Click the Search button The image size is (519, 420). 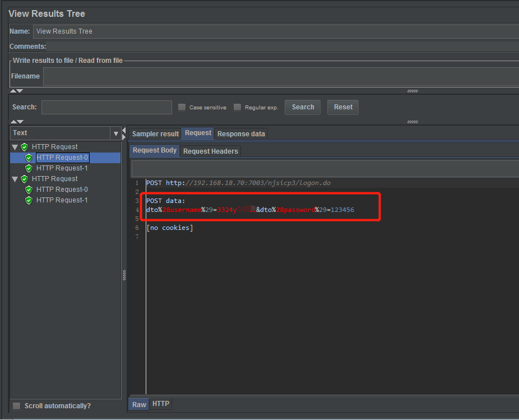tap(303, 107)
